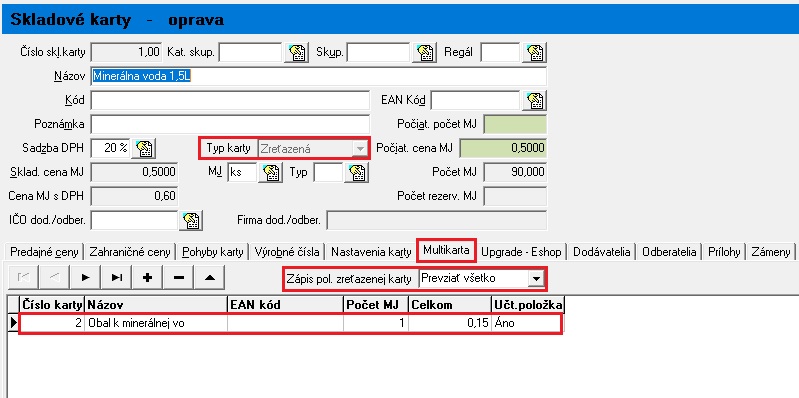The image size is (799, 398).
Task: Add a new row with plus button
Action: 148,277
